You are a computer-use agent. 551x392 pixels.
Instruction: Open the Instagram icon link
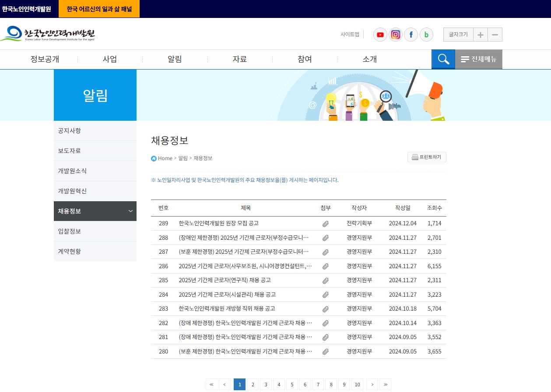(396, 35)
